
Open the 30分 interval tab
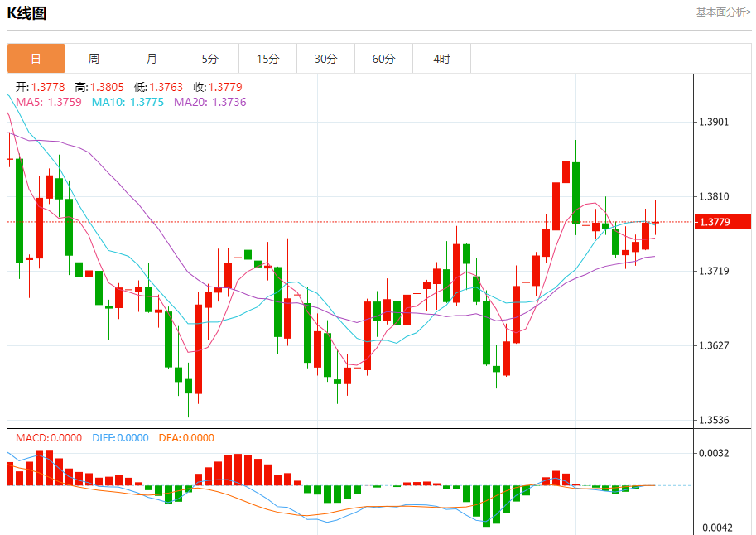pos(326,59)
